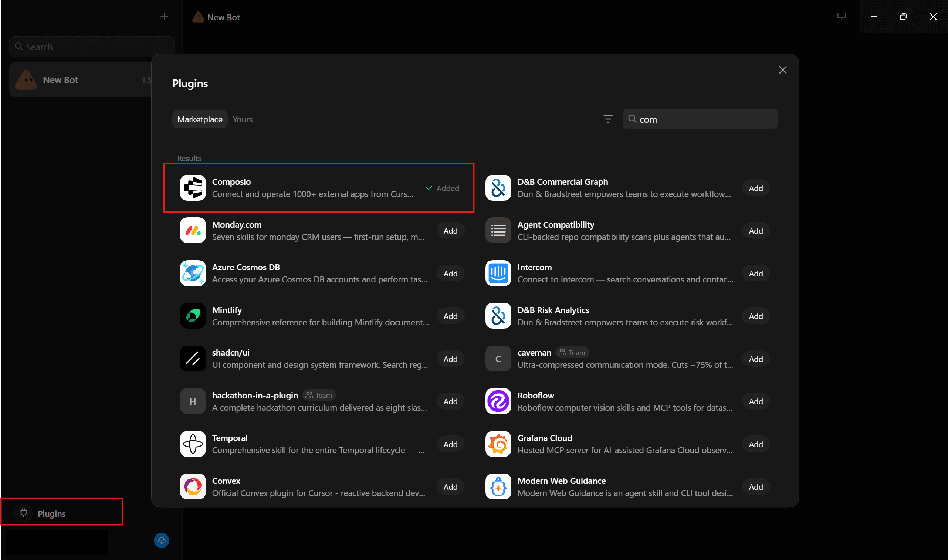Click the download update icon in sidebar

162,540
